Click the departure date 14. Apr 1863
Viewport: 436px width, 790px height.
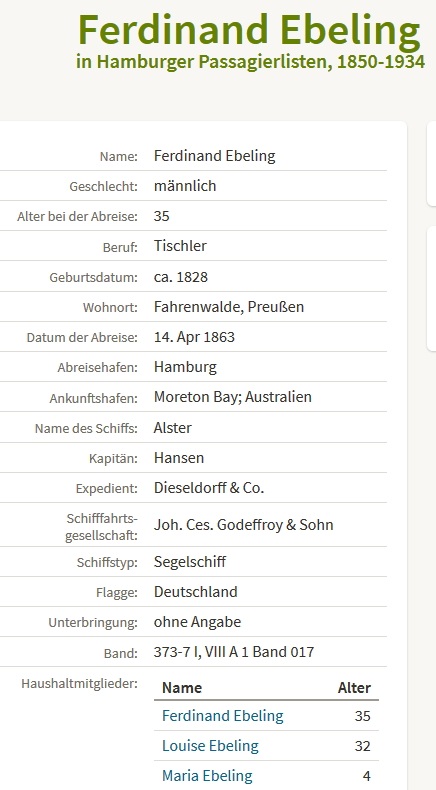[x=194, y=337]
